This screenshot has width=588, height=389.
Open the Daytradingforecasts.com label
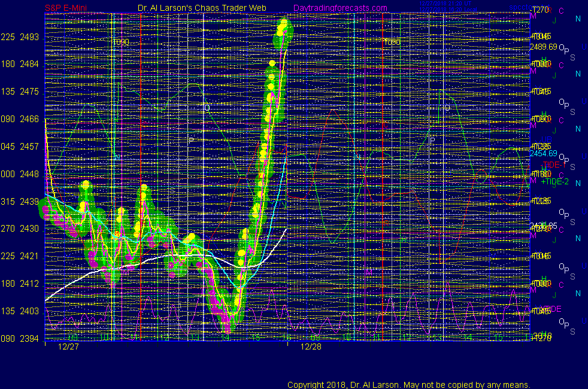coord(340,8)
